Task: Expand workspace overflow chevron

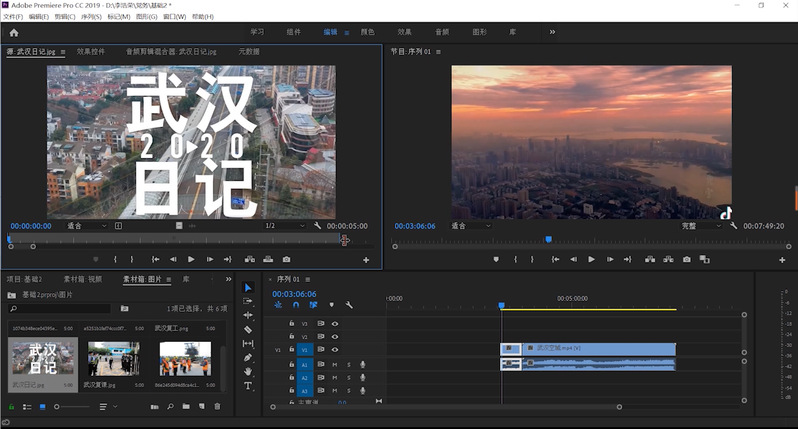Action: point(552,32)
